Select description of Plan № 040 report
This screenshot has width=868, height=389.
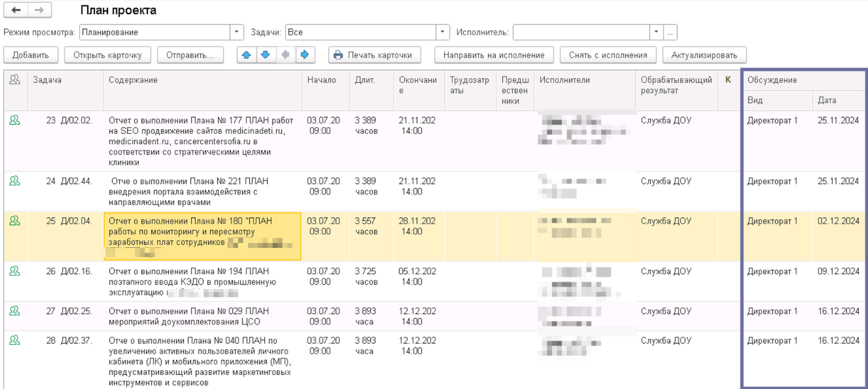click(203, 360)
